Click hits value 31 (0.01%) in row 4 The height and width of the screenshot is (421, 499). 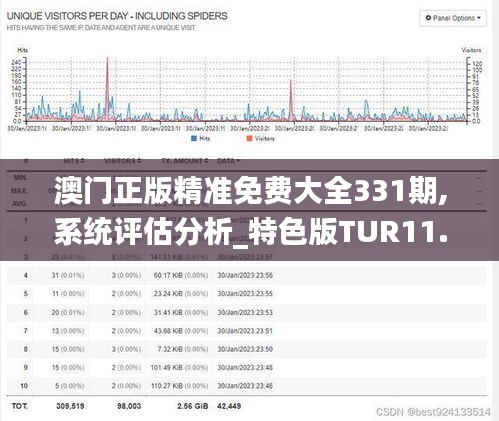coord(68,275)
